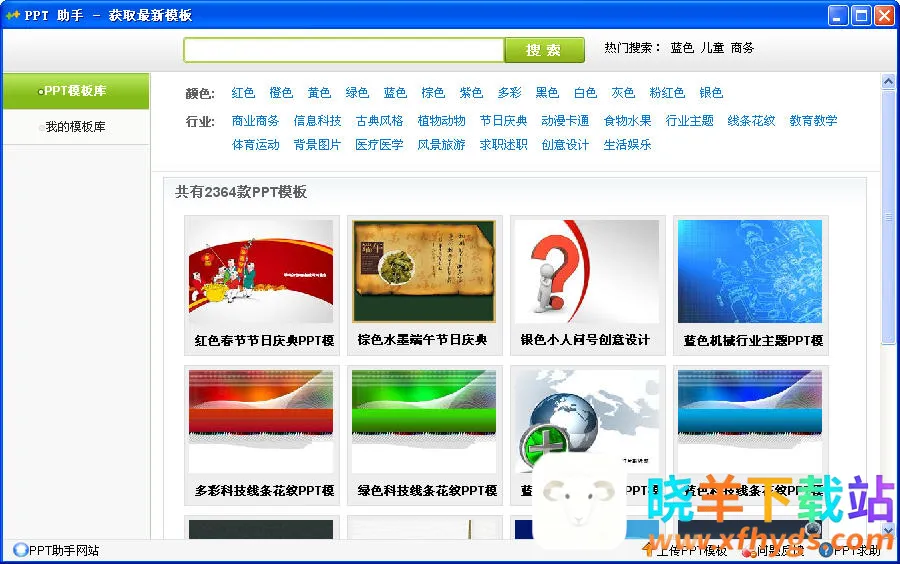Click hot search keyword 儿童
900x564 pixels.
point(712,48)
